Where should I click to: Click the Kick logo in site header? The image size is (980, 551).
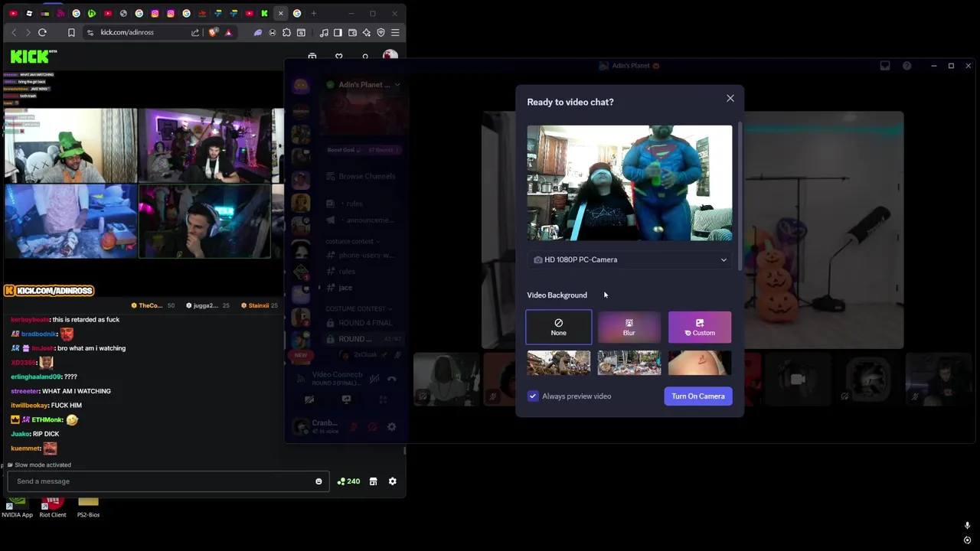click(33, 56)
